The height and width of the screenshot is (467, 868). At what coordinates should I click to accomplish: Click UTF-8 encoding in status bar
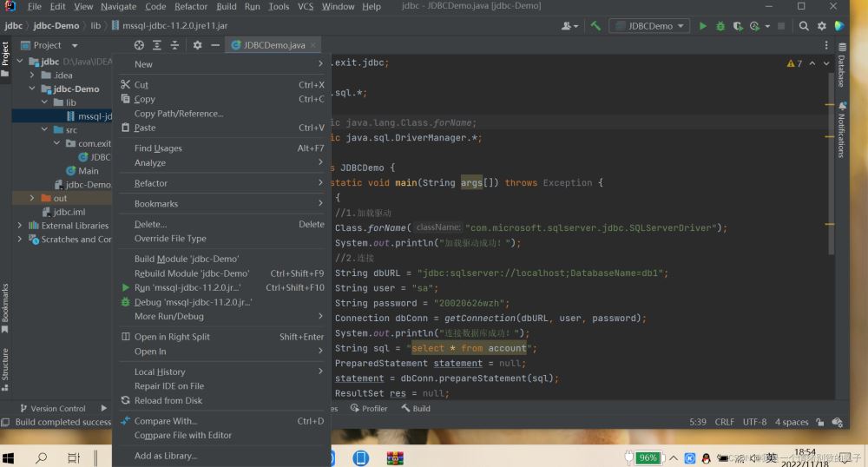click(753, 423)
